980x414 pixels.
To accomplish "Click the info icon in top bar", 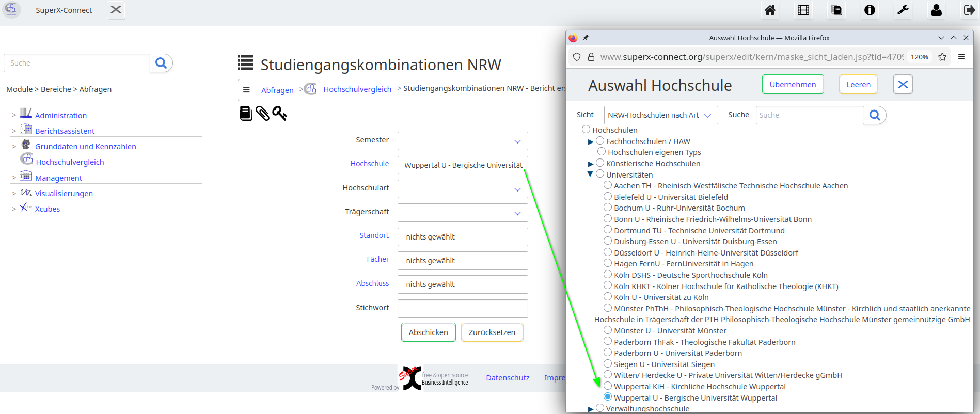I will point(870,10).
